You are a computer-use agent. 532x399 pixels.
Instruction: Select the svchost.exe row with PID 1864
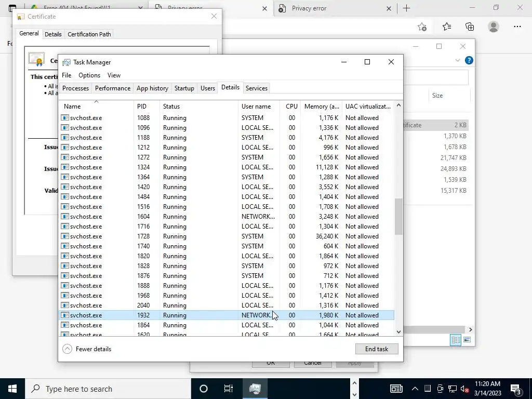click(x=227, y=325)
